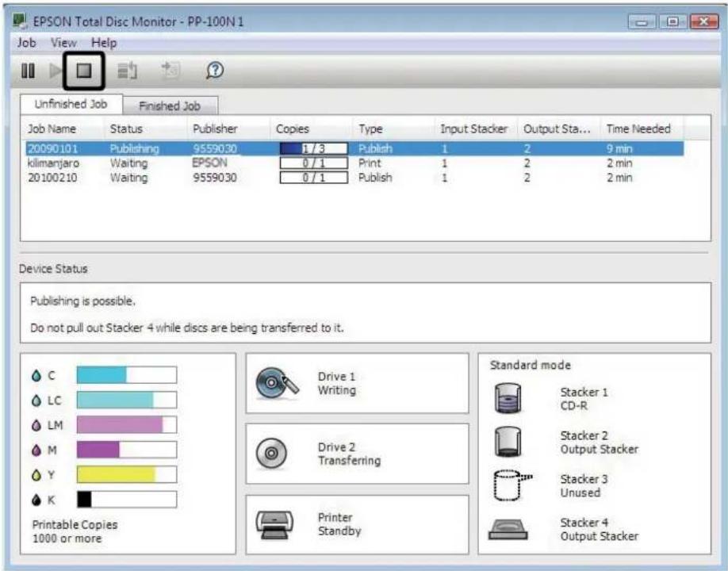Sort by the Input Stacker column header

click(x=477, y=128)
